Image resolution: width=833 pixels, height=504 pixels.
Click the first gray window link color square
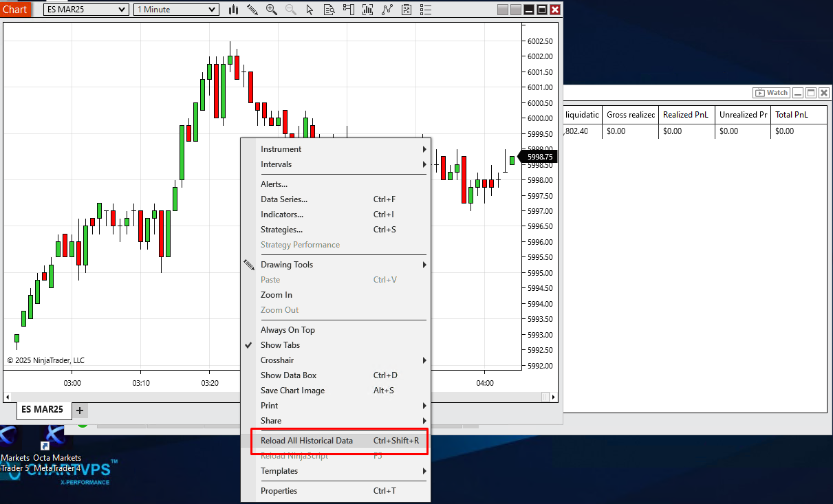click(x=503, y=10)
